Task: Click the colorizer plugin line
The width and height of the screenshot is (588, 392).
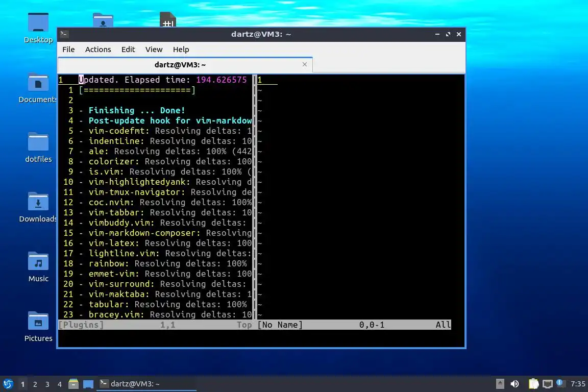Action: pos(165,161)
